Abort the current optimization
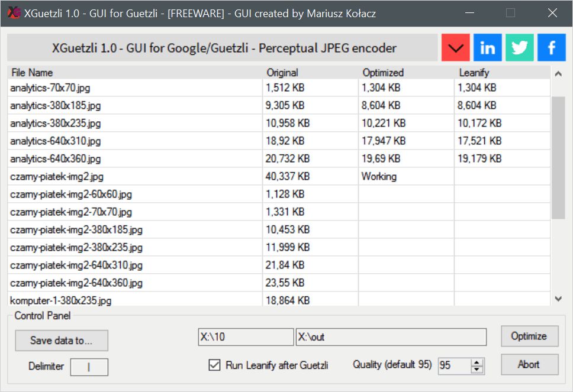Viewport: 573px width, 392px height. pos(529,364)
